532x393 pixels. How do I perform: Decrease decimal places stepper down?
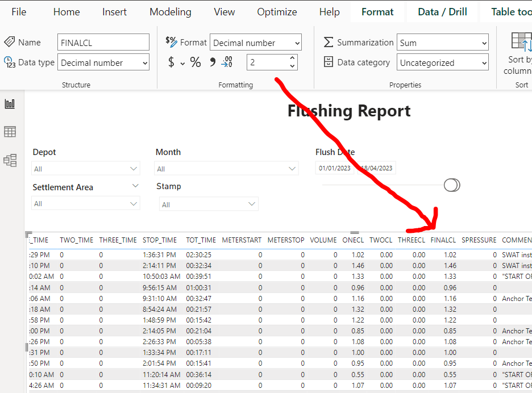[x=293, y=66]
